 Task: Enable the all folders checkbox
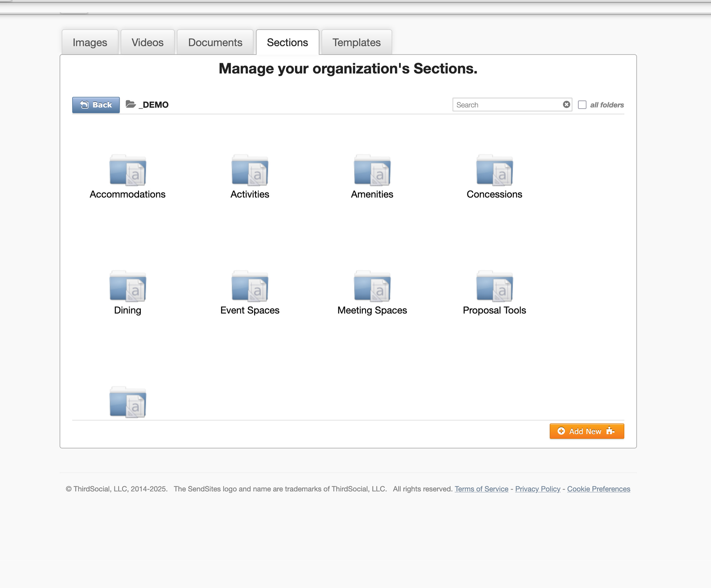[582, 105]
